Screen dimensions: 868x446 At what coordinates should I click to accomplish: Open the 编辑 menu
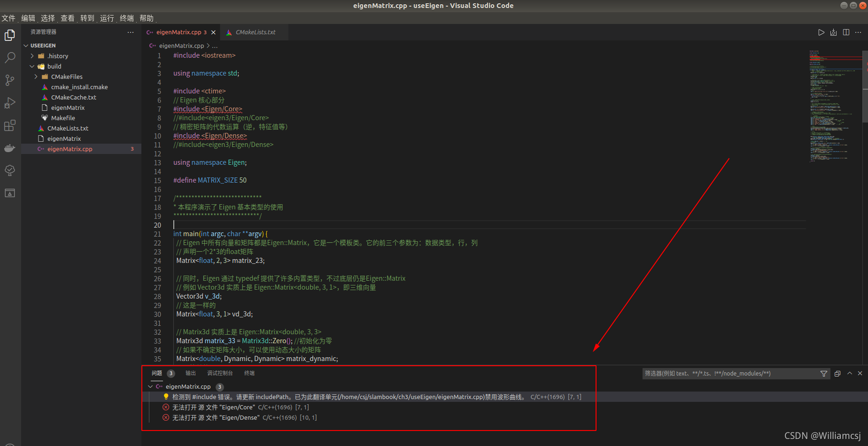click(28, 18)
